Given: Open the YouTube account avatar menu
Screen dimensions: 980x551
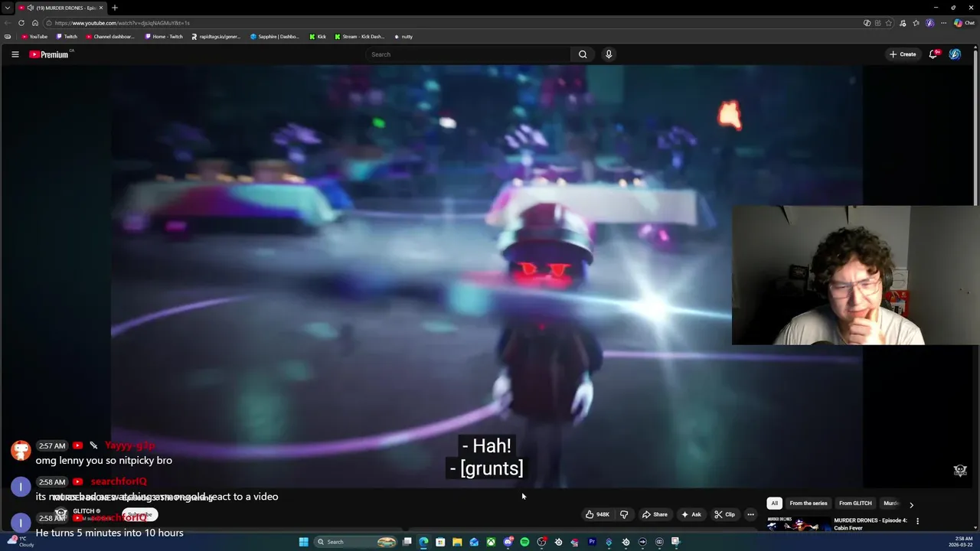Looking at the screenshot, I should pyautogui.click(x=955, y=54).
